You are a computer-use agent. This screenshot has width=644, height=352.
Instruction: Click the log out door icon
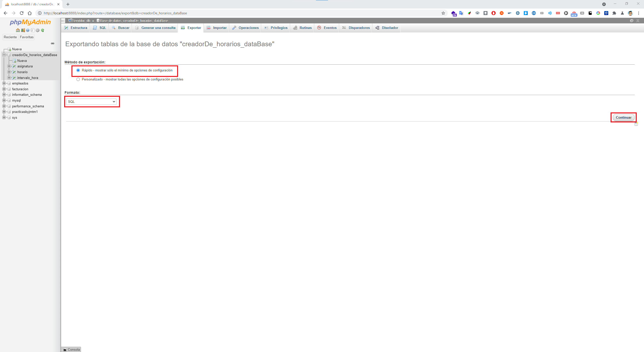pyautogui.click(x=23, y=30)
